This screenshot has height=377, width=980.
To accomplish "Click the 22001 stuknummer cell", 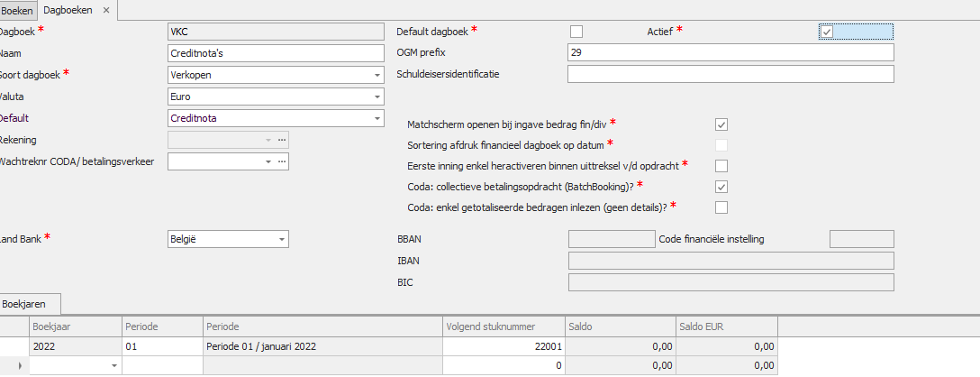I will click(504, 347).
